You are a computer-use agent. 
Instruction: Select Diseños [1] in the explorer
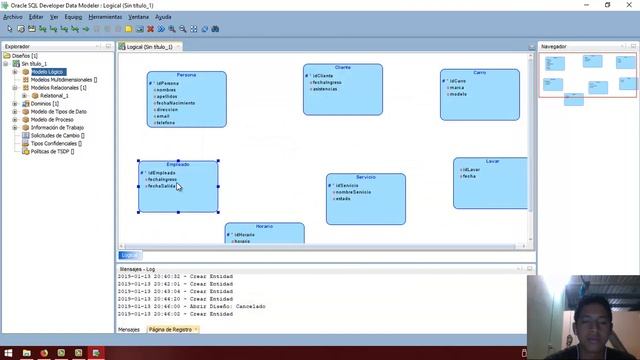[x=24, y=56]
